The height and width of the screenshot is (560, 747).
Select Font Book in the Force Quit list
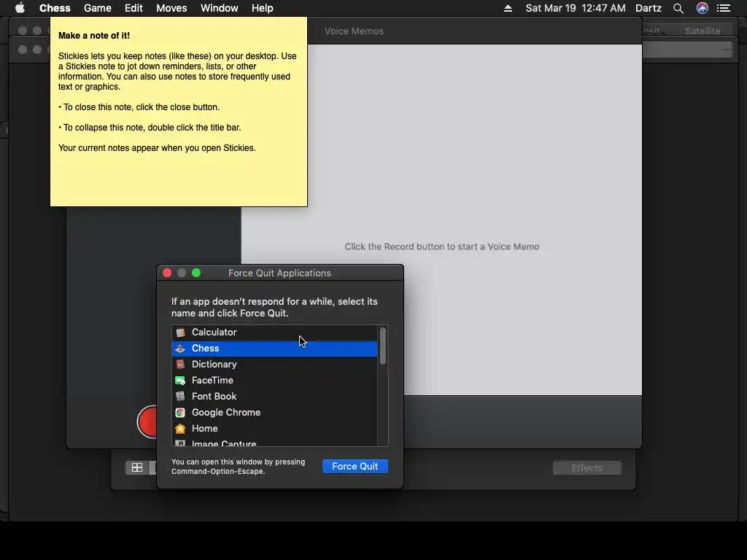coord(274,396)
